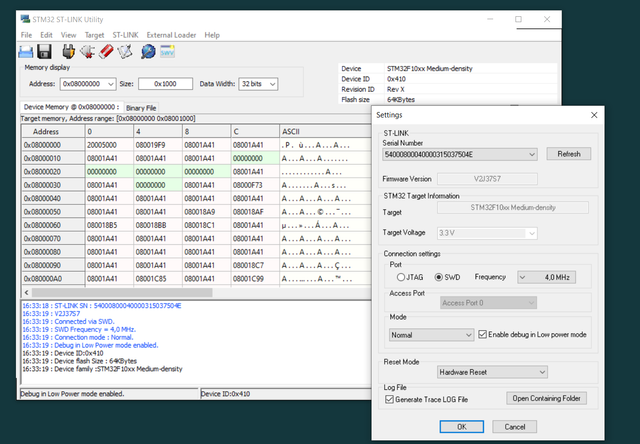Click the ASCII column header
The width and height of the screenshot is (640, 444).
click(325, 132)
